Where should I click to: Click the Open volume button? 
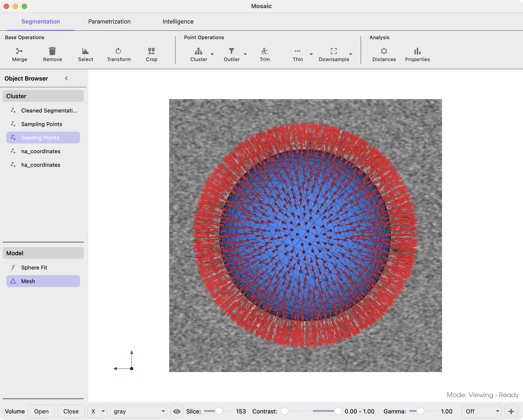coord(41,411)
